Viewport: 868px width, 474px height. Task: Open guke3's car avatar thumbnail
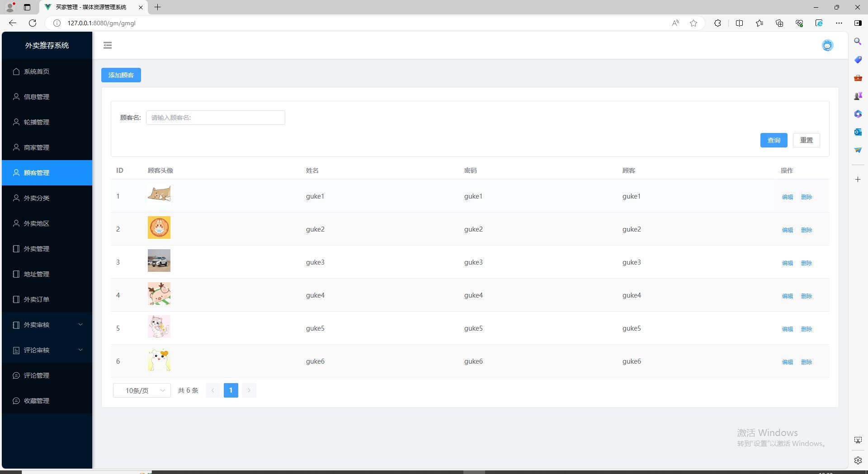(159, 261)
